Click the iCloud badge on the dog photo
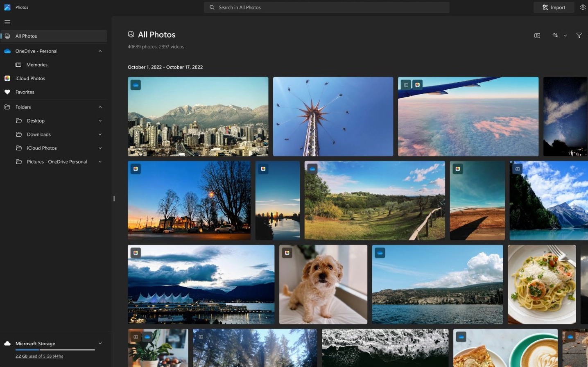The height and width of the screenshot is (367, 588). (x=287, y=253)
